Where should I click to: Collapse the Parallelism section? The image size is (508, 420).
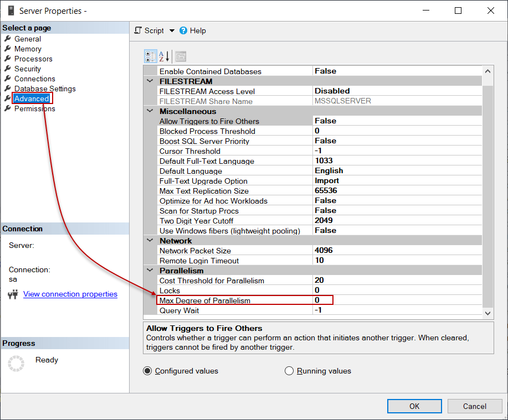click(x=149, y=271)
